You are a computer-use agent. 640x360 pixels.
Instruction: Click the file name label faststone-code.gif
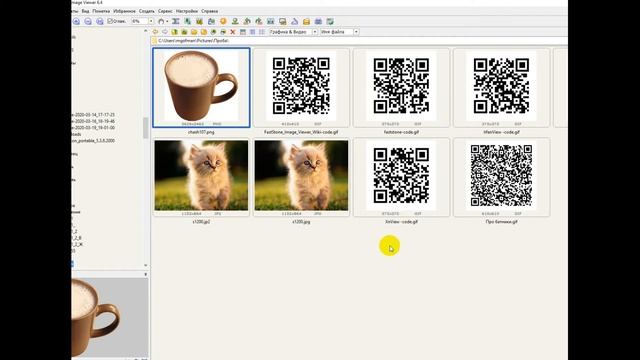tap(401, 132)
